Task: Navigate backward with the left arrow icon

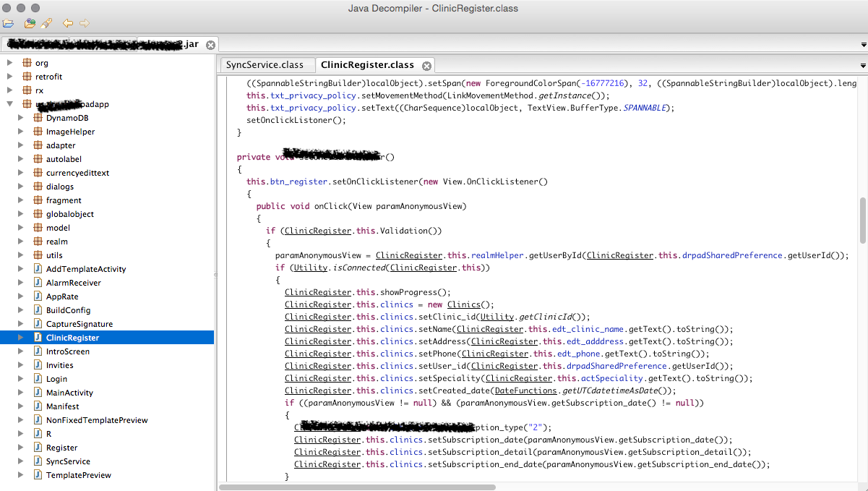Action: click(68, 23)
